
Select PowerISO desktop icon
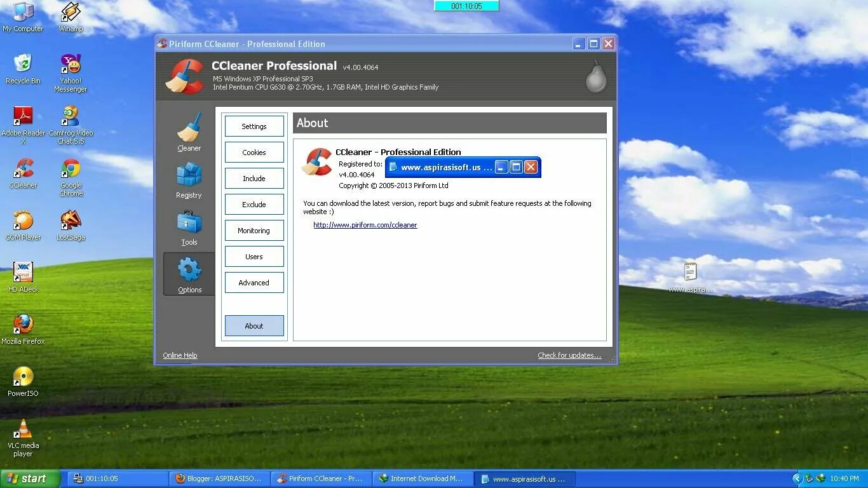[23, 382]
